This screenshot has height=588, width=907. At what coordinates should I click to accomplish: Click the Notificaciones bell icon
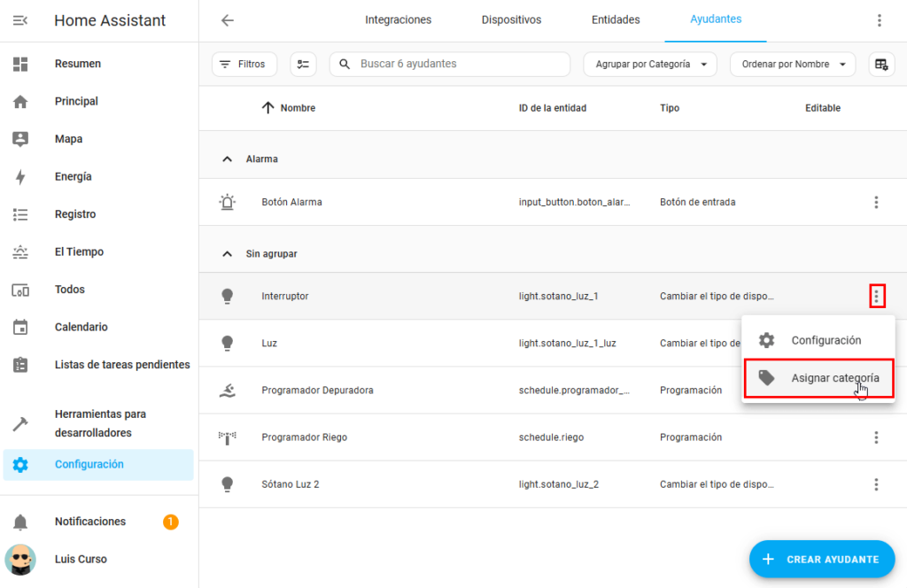(x=20, y=522)
